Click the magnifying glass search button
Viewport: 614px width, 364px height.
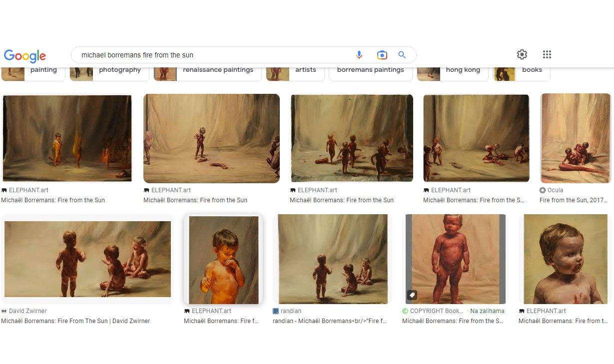point(402,55)
